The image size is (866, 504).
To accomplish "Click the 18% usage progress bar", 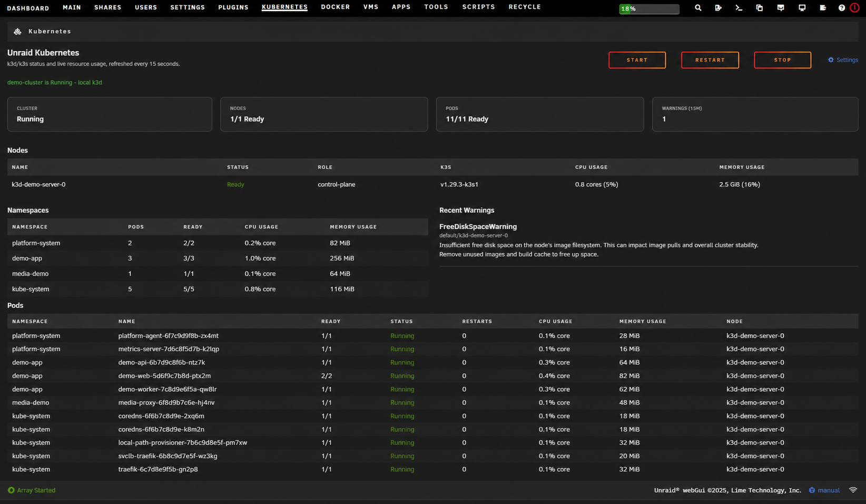I will (x=649, y=8).
